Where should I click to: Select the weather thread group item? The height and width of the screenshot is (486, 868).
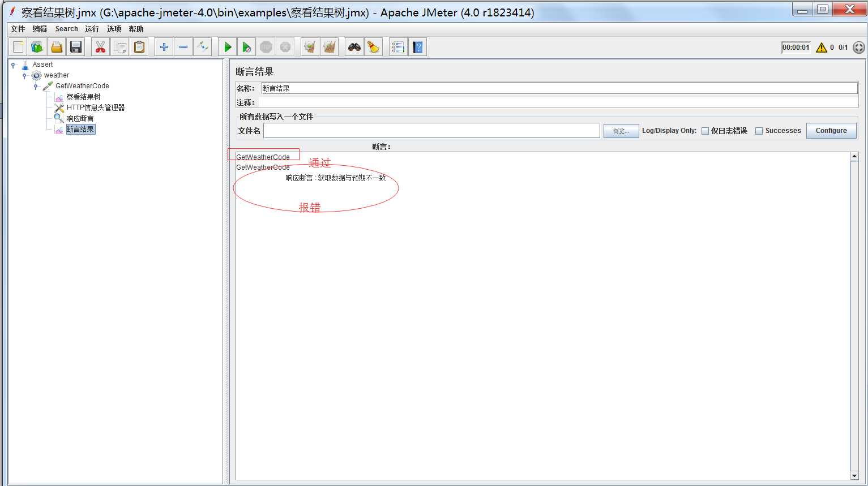57,75
